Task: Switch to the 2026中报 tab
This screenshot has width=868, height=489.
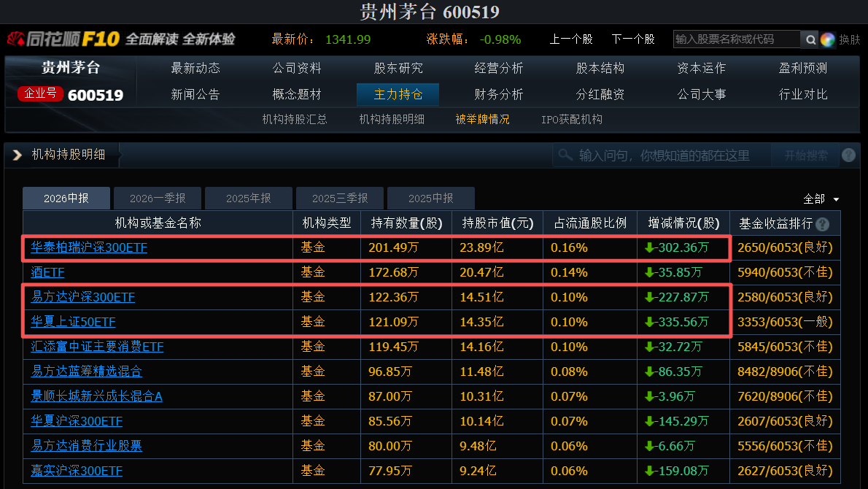Action: pos(66,199)
